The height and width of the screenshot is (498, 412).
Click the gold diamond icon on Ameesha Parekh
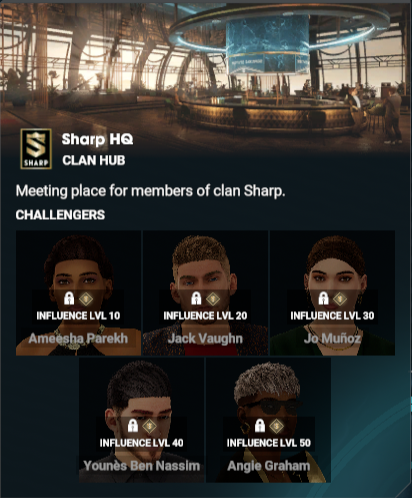[86, 299]
